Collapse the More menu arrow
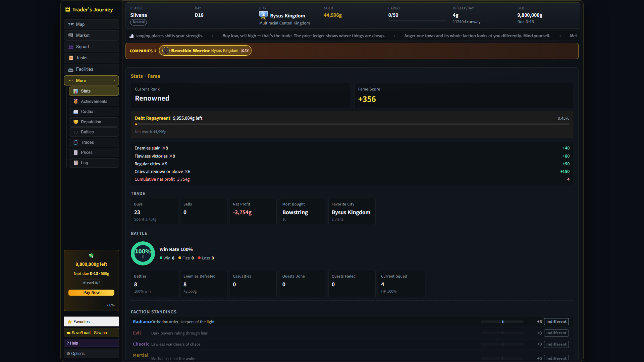 point(114,81)
